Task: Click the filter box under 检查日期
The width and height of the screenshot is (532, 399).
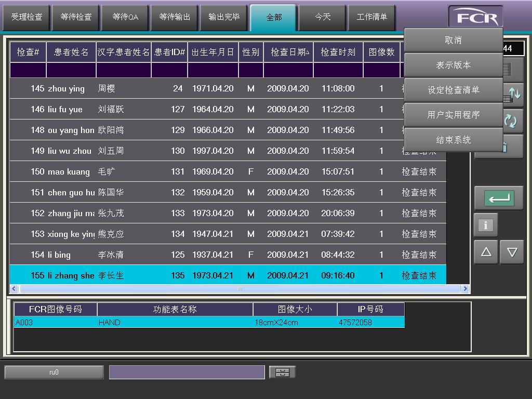Action: pyautogui.click(x=288, y=70)
